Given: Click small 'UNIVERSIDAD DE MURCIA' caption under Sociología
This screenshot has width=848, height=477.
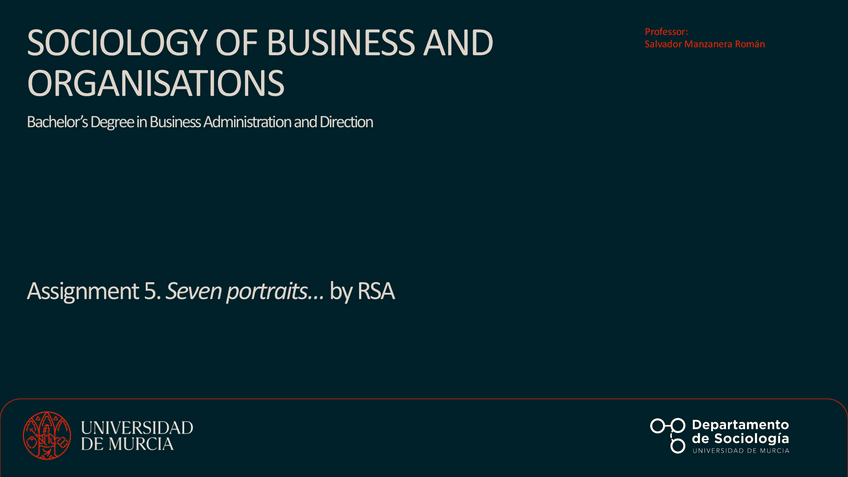Looking at the screenshot, I should (x=740, y=451).
